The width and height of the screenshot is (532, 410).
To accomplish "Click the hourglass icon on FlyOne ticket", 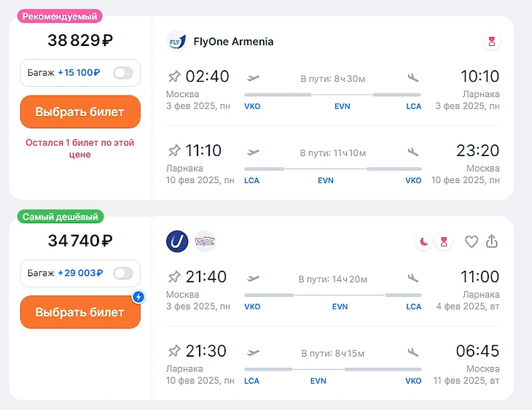I will 492,42.
